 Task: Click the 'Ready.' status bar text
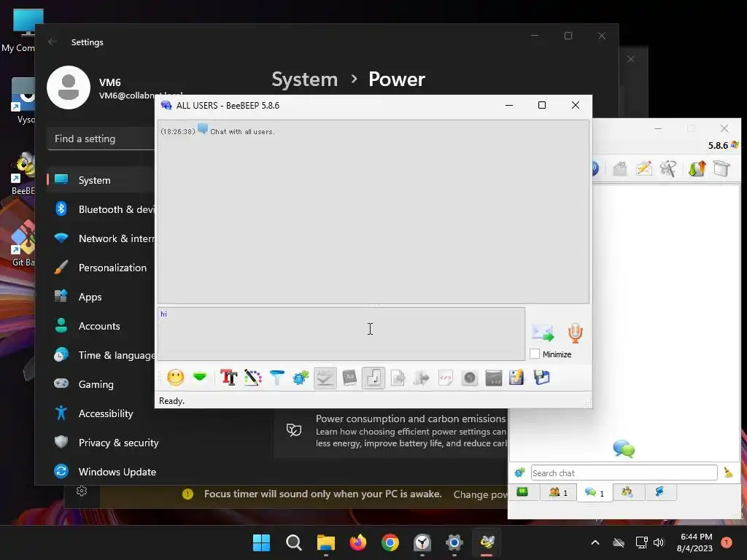point(171,401)
